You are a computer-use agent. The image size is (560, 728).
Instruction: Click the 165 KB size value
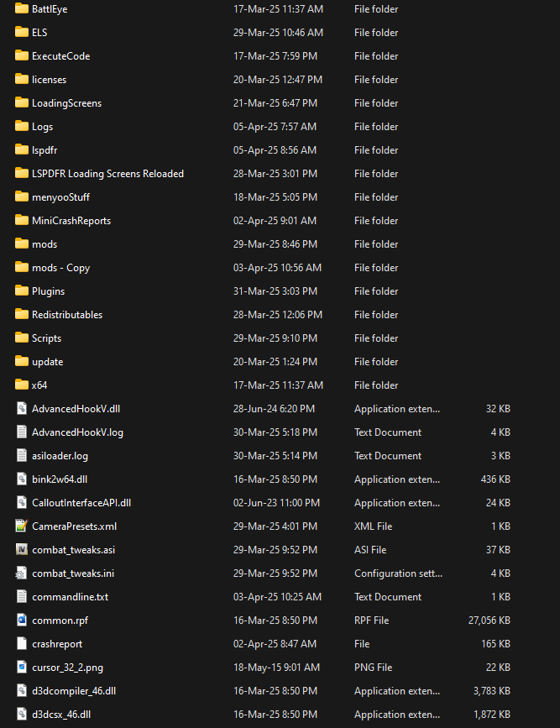495,644
